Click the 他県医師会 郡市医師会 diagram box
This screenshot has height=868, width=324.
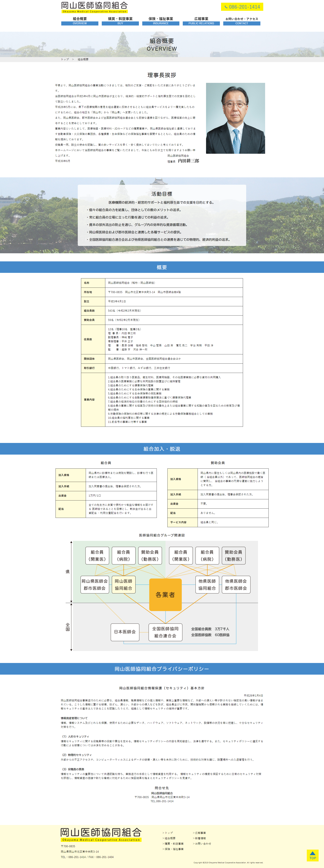236,585
